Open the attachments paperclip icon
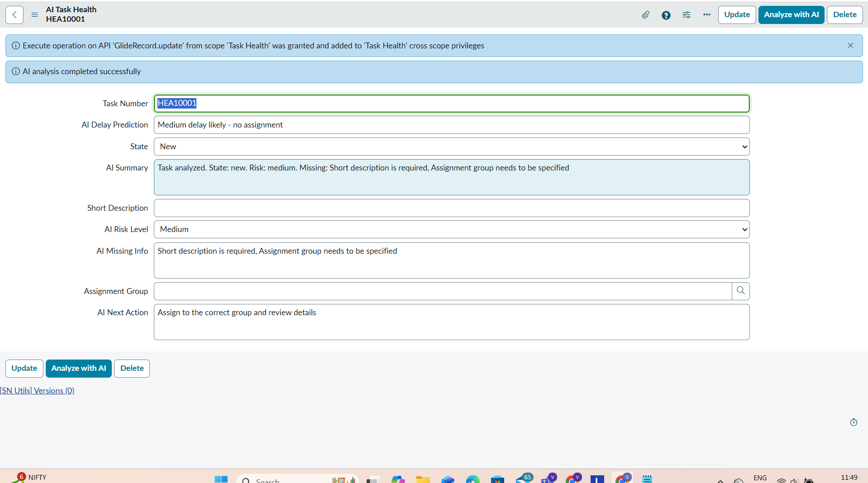Image resolution: width=868 pixels, height=483 pixels. [x=645, y=15]
